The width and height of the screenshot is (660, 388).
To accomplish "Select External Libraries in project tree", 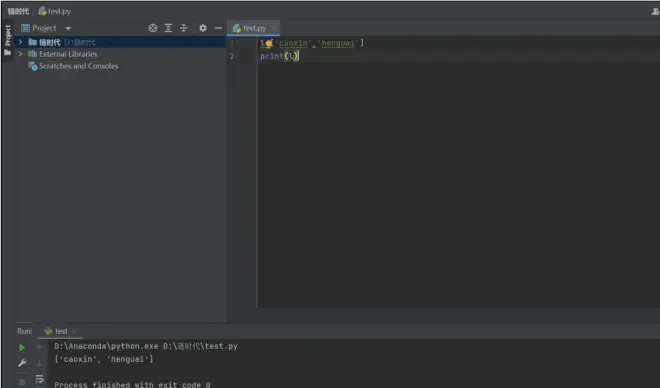I will click(x=68, y=54).
